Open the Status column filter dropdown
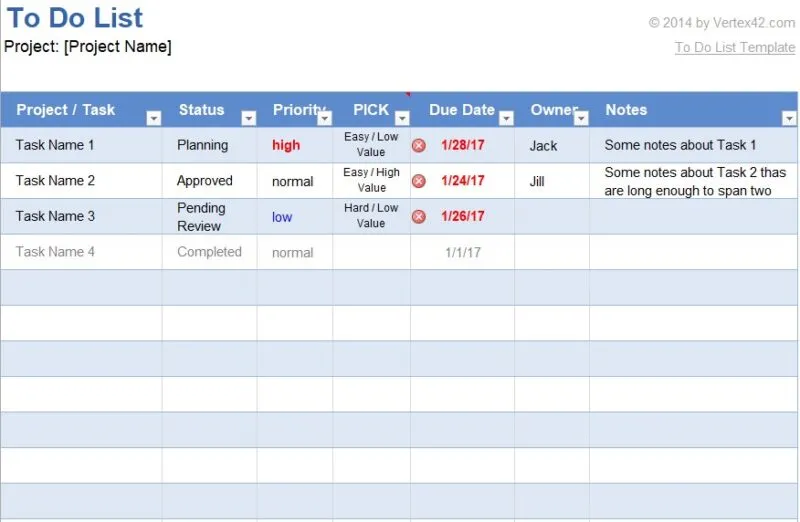 point(248,118)
